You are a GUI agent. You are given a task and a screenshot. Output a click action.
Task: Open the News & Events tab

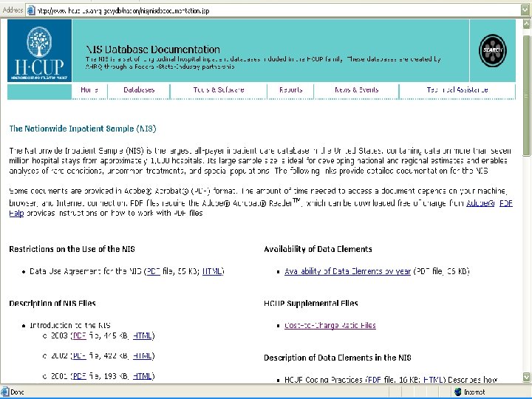[357, 90]
